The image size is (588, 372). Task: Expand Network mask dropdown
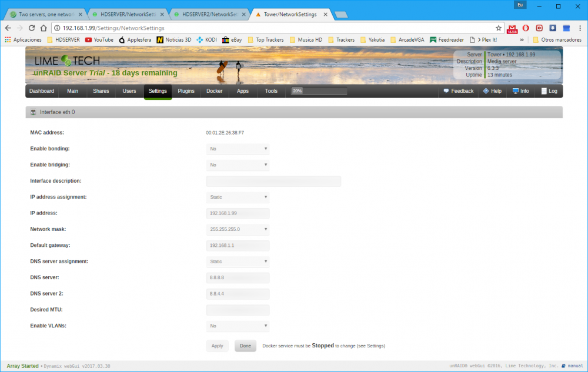(238, 229)
